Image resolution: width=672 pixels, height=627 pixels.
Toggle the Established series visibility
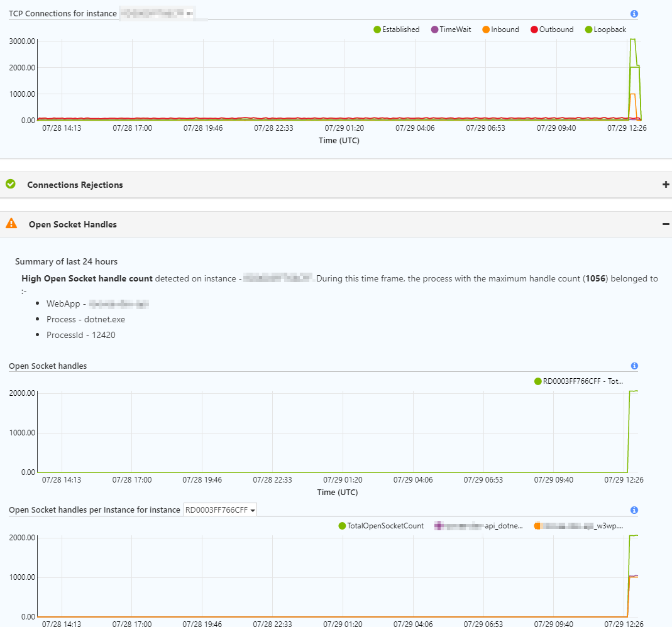396,29
